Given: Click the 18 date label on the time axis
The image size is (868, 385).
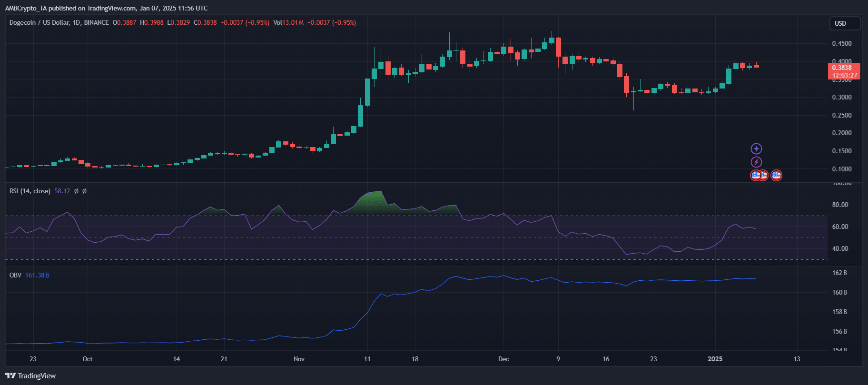Looking at the screenshot, I should [415, 359].
